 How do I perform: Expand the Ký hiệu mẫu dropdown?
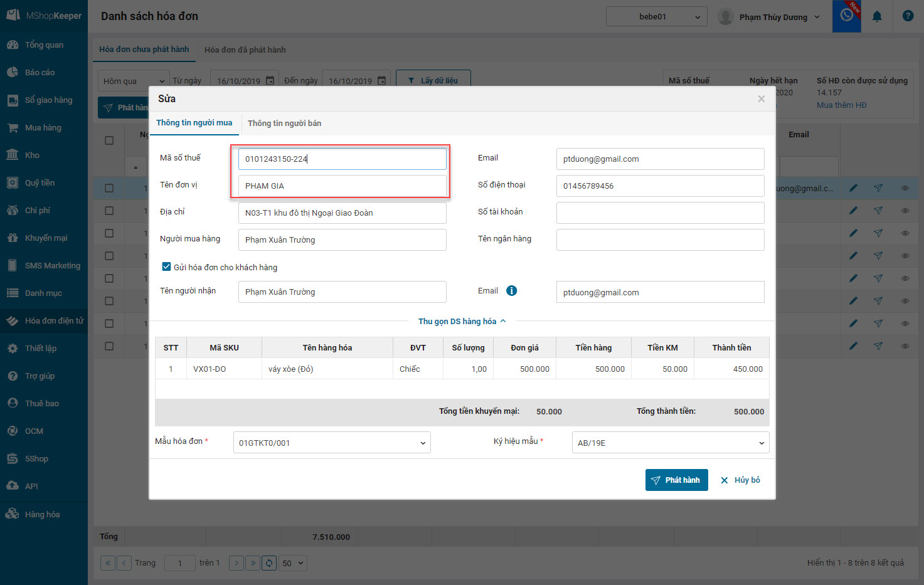click(670, 443)
